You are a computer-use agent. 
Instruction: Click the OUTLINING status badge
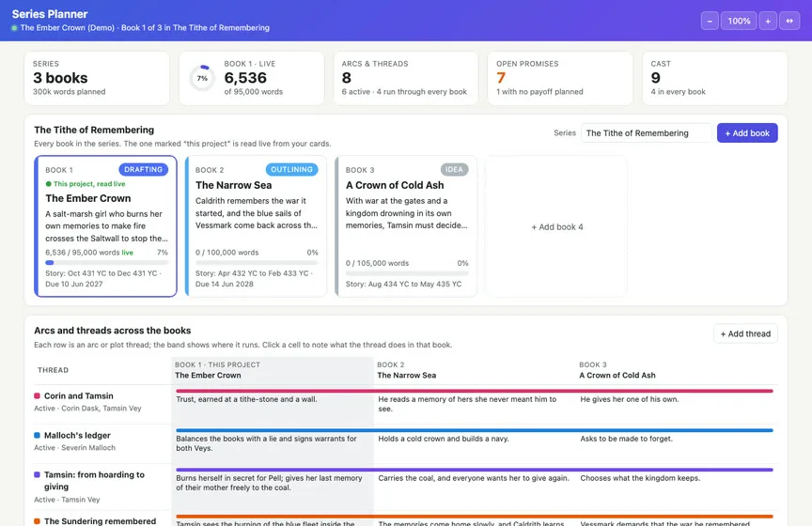coord(291,169)
